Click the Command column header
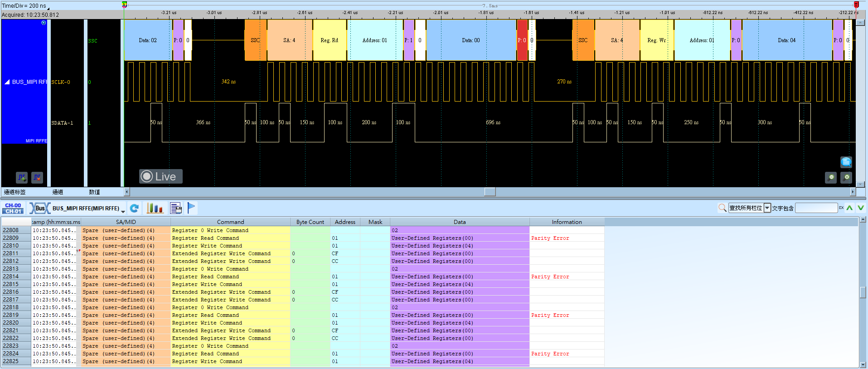The width and height of the screenshot is (868, 369). point(230,222)
